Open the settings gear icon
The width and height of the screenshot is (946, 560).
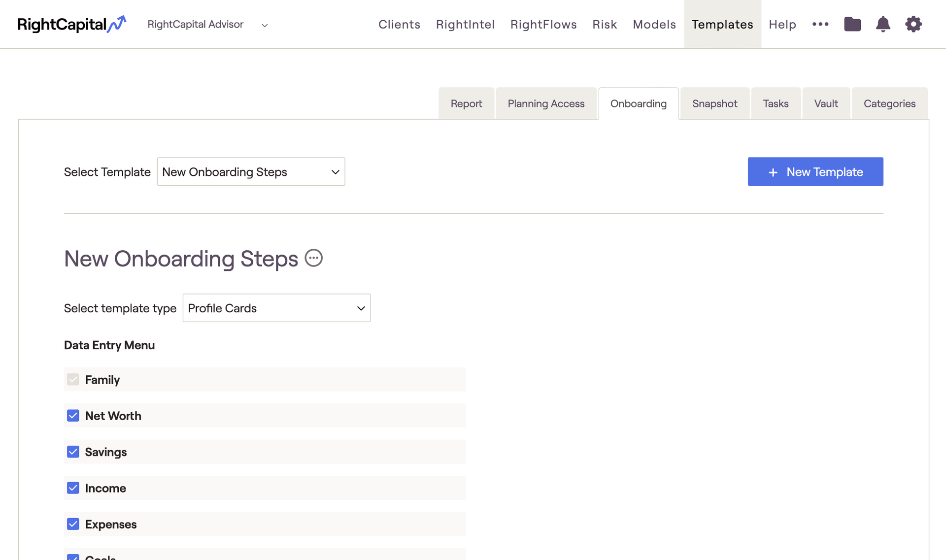tap(913, 24)
